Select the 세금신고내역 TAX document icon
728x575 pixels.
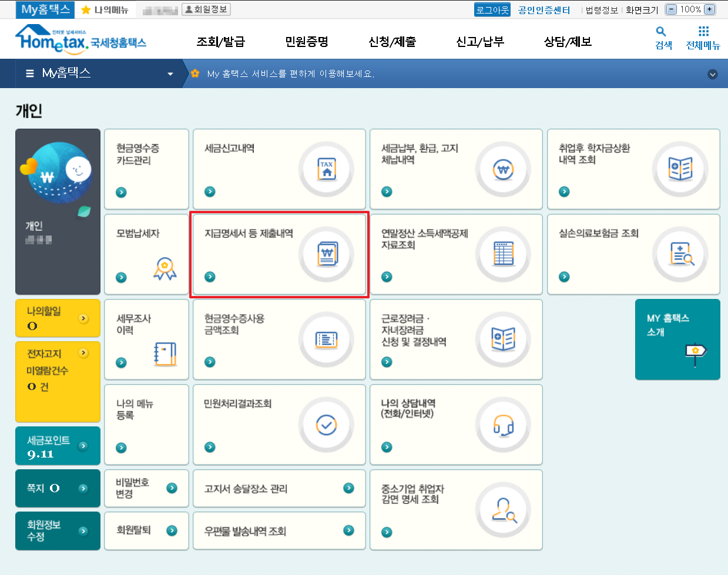pyautogui.click(x=326, y=169)
